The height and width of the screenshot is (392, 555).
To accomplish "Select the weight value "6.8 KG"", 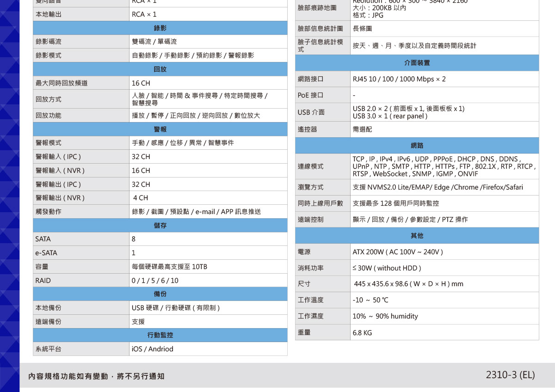I will coord(362,333).
